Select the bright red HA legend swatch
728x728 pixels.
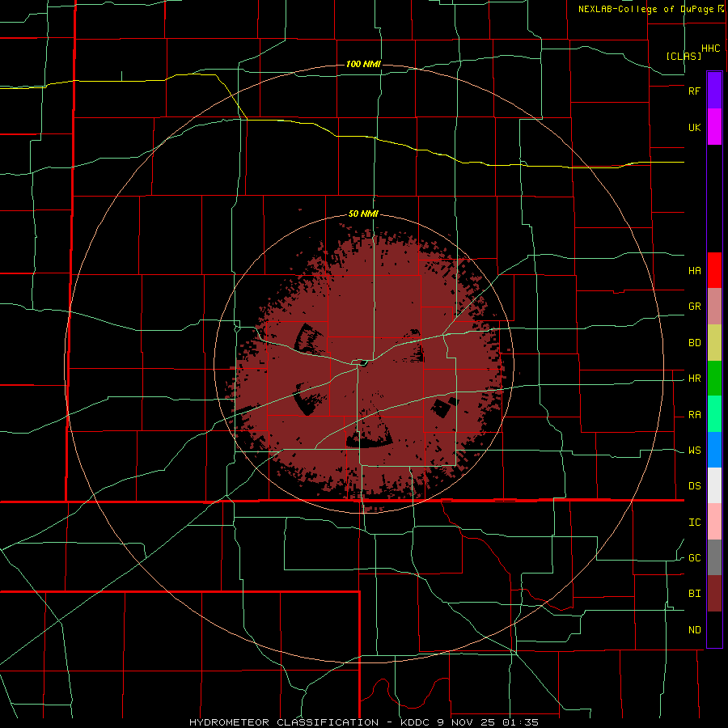[714, 270]
